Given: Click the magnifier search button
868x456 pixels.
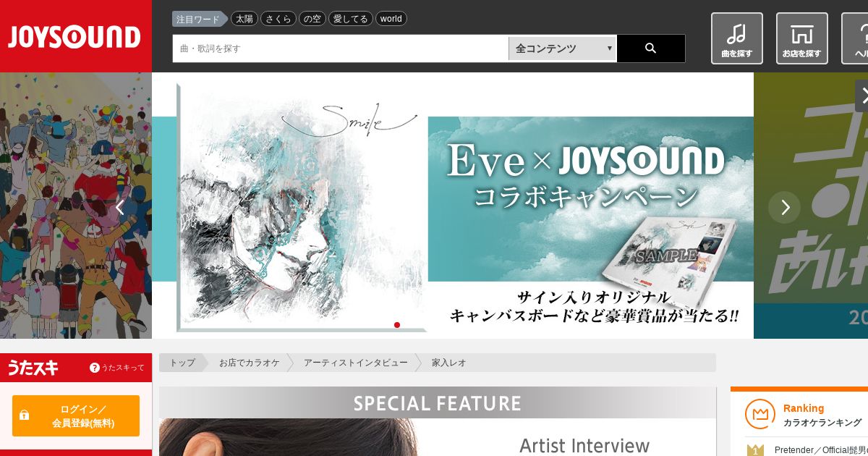Looking at the screenshot, I should pos(650,48).
